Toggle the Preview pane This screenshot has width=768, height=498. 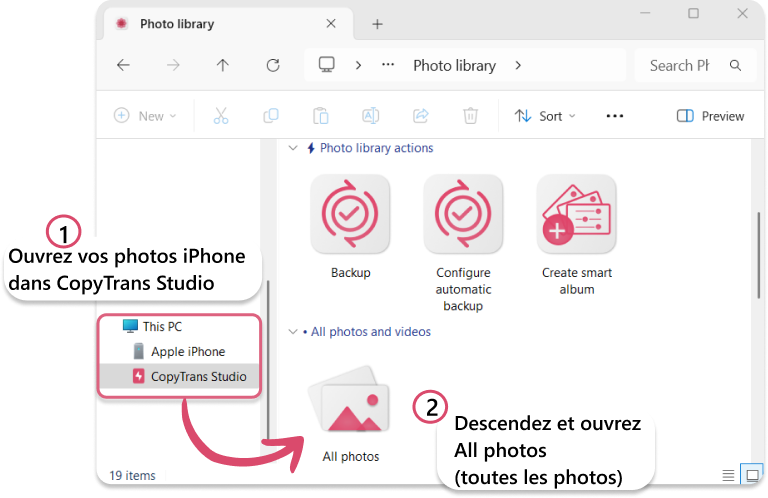tap(710, 116)
